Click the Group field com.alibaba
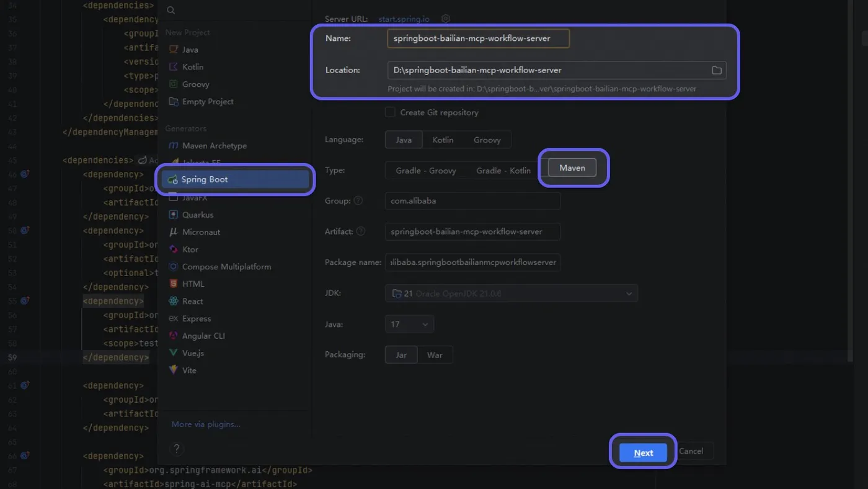Viewport: 868px width, 489px height. (x=472, y=201)
